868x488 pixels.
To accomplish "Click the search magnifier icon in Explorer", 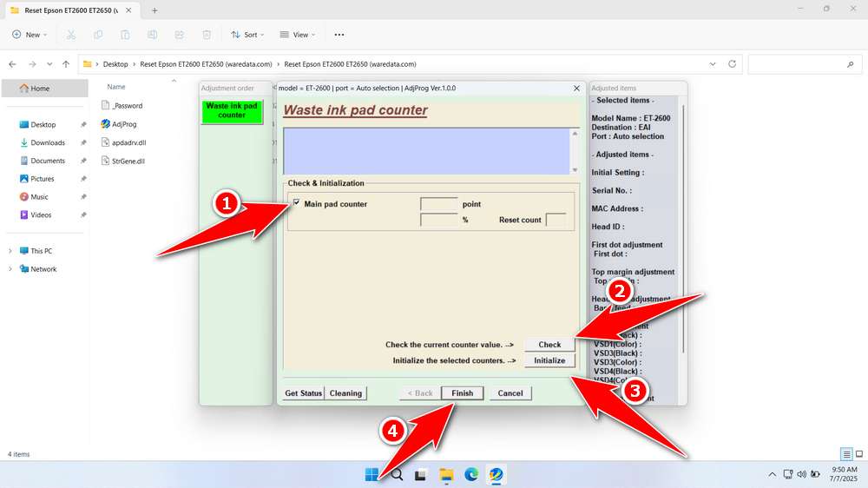I will (x=851, y=64).
